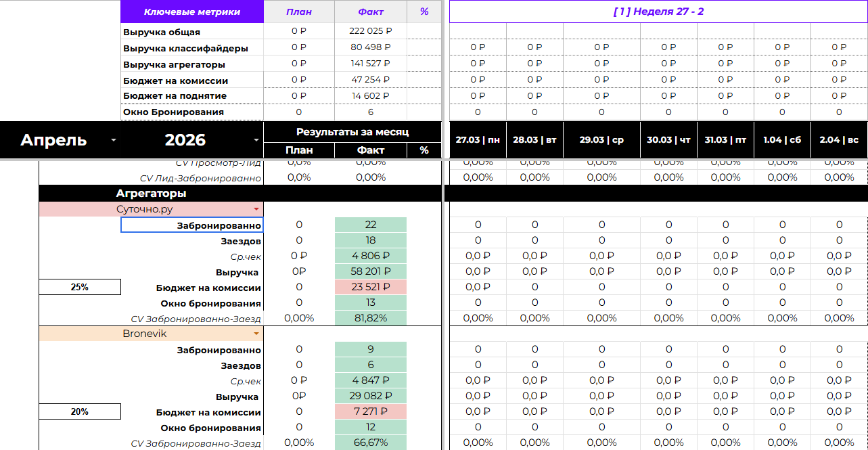This screenshot has width=868, height=450.
Task: Select the 29.03 | ср date column header
Action: click(601, 140)
